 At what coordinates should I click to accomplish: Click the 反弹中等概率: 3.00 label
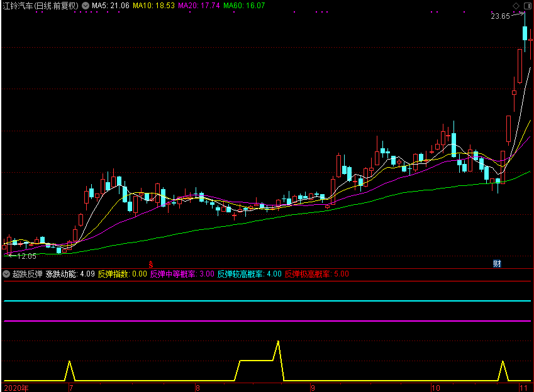pos(182,274)
